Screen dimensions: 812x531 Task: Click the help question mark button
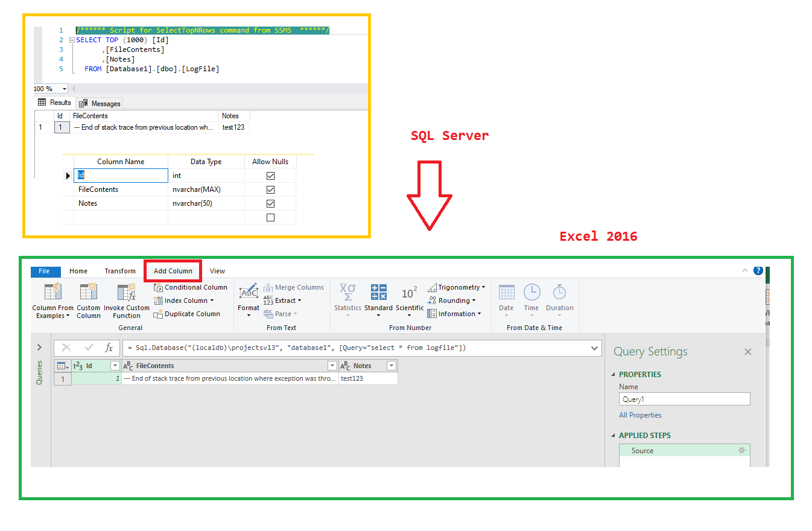pyautogui.click(x=758, y=270)
